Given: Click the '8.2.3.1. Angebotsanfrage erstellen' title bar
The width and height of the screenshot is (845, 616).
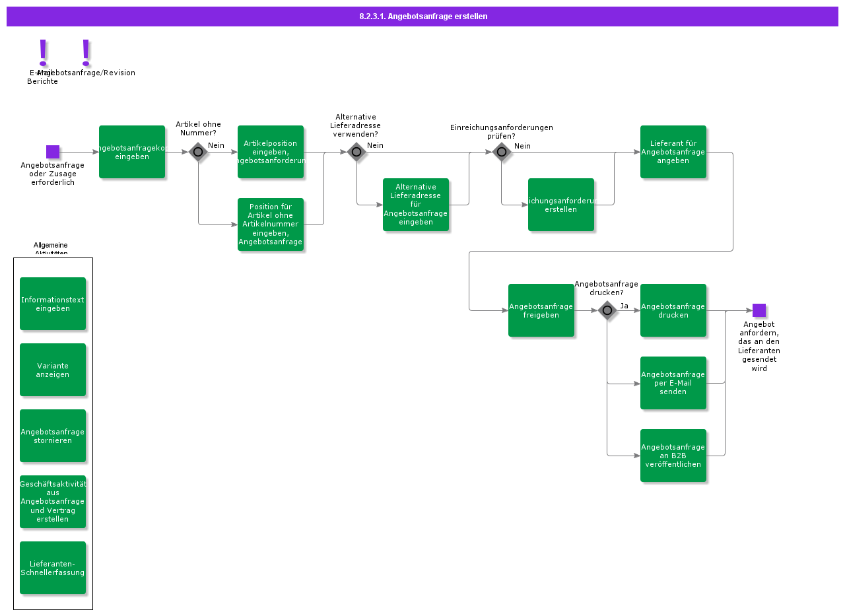Looking at the screenshot, I should click(x=422, y=17).
